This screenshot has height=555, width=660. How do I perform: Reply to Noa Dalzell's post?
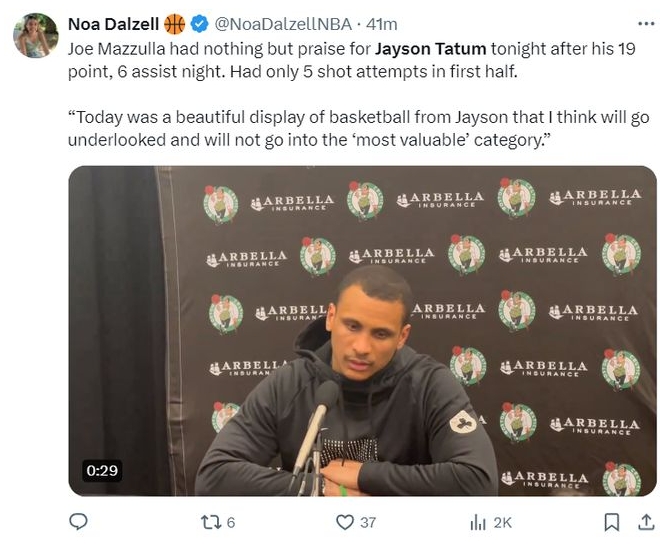click(x=78, y=522)
